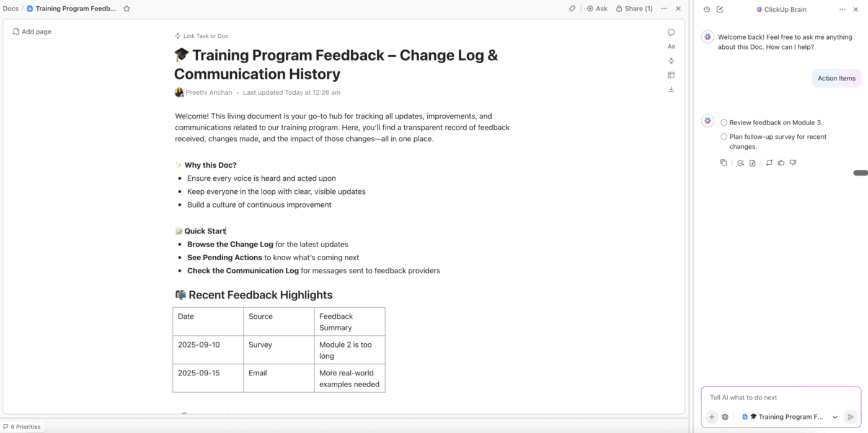Screen dimensions: 868x433
Task: Click 'Quick Start' heading
Action: pyautogui.click(x=205, y=231)
